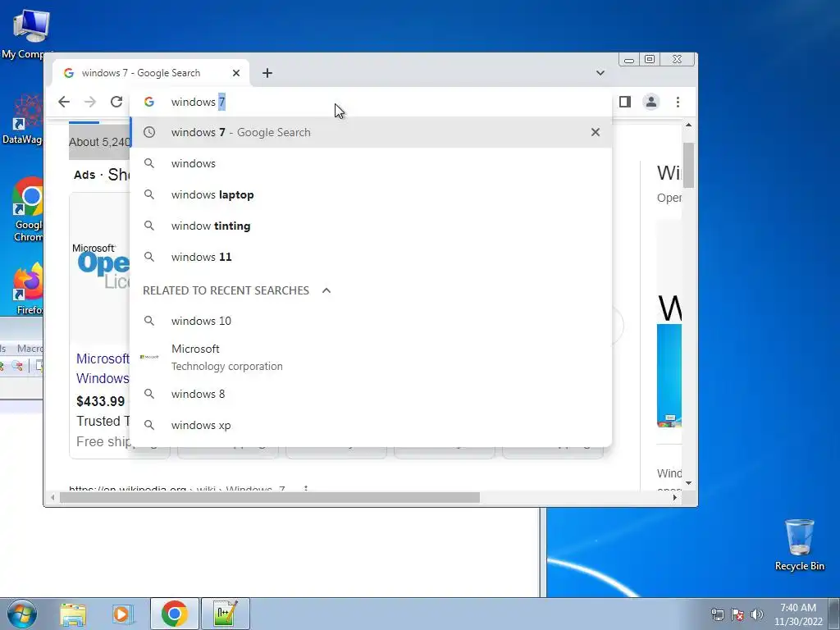Click the clock showing 7:40 AM
Image resolution: width=840 pixels, height=630 pixels.
pos(797,614)
